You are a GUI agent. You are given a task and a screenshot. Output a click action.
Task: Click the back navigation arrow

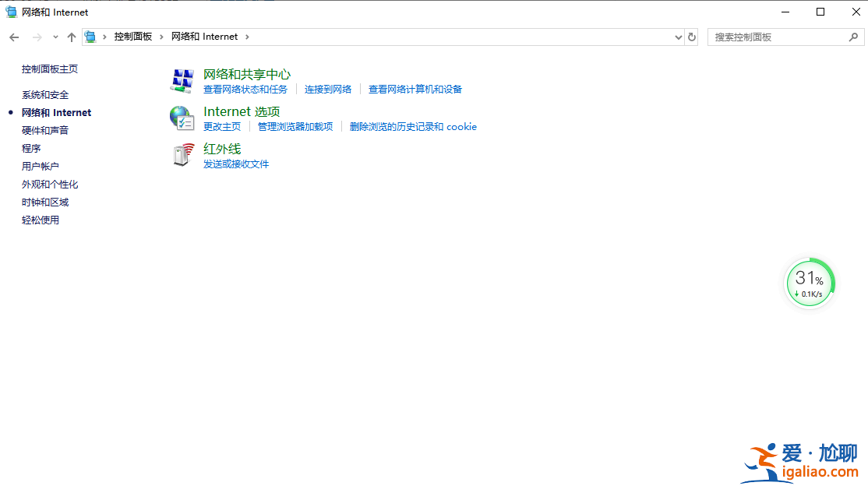(x=13, y=37)
